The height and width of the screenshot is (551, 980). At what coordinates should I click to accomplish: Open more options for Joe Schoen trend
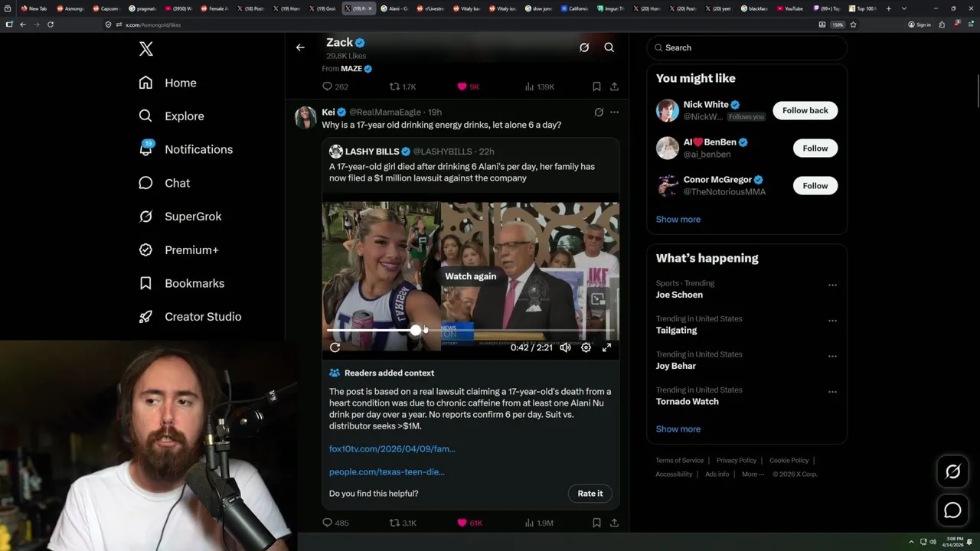[832, 285]
